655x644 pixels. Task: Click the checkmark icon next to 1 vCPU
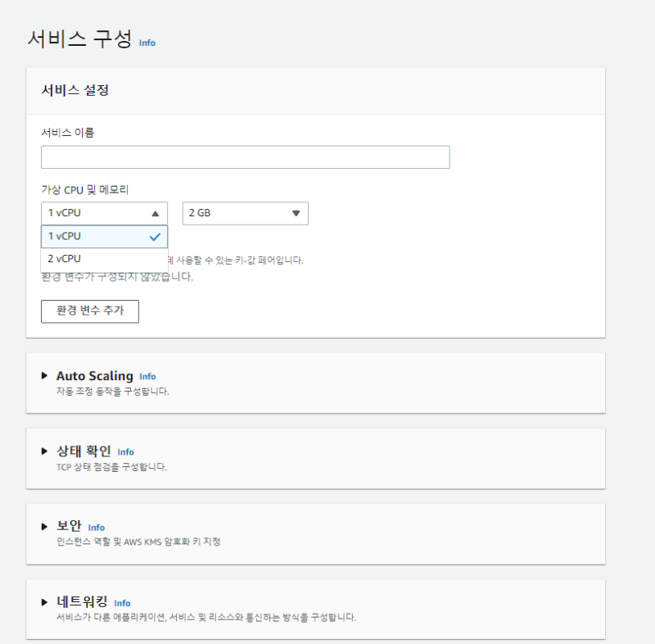[155, 237]
